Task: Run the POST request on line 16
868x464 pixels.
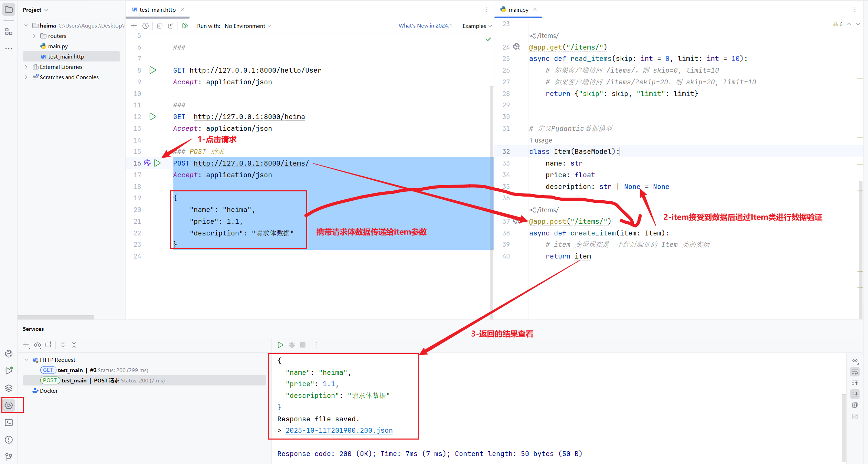Action: tap(157, 163)
